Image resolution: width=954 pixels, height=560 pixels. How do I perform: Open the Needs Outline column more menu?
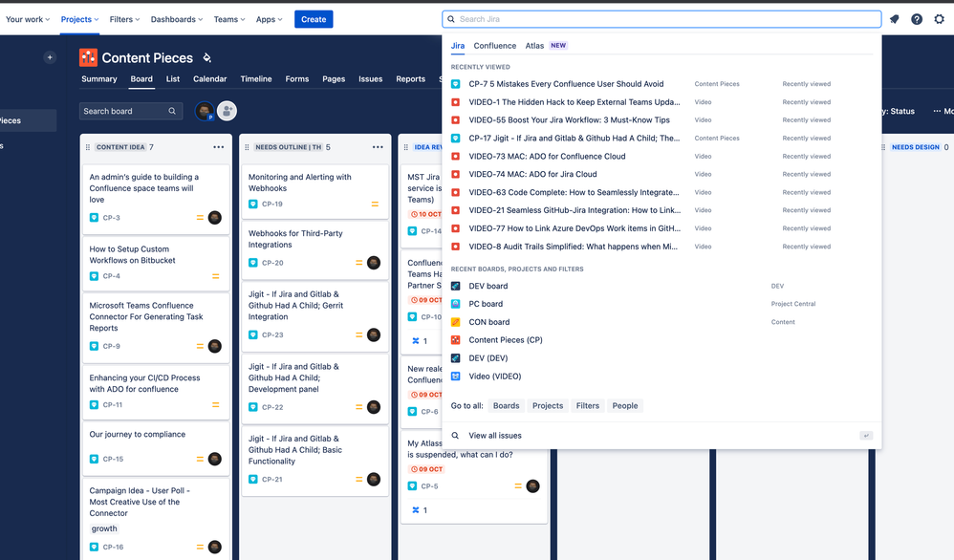[x=378, y=147]
